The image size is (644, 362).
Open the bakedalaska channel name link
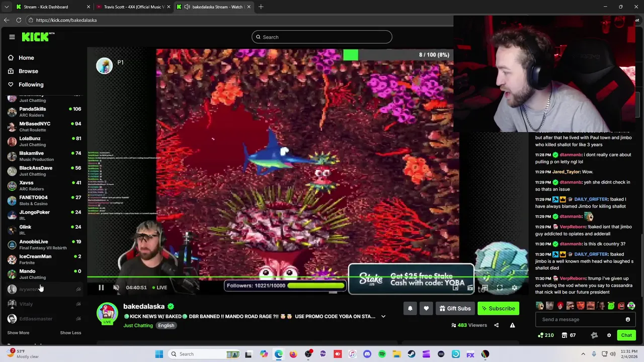point(144,306)
